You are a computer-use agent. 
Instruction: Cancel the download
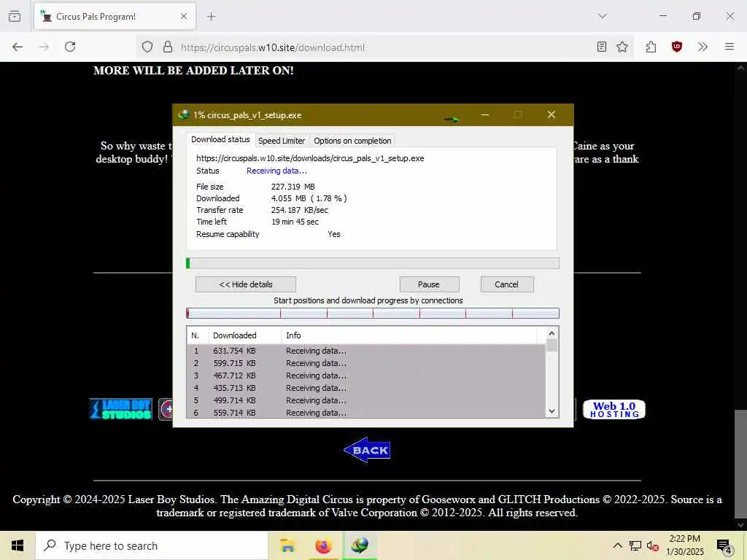pos(506,284)
